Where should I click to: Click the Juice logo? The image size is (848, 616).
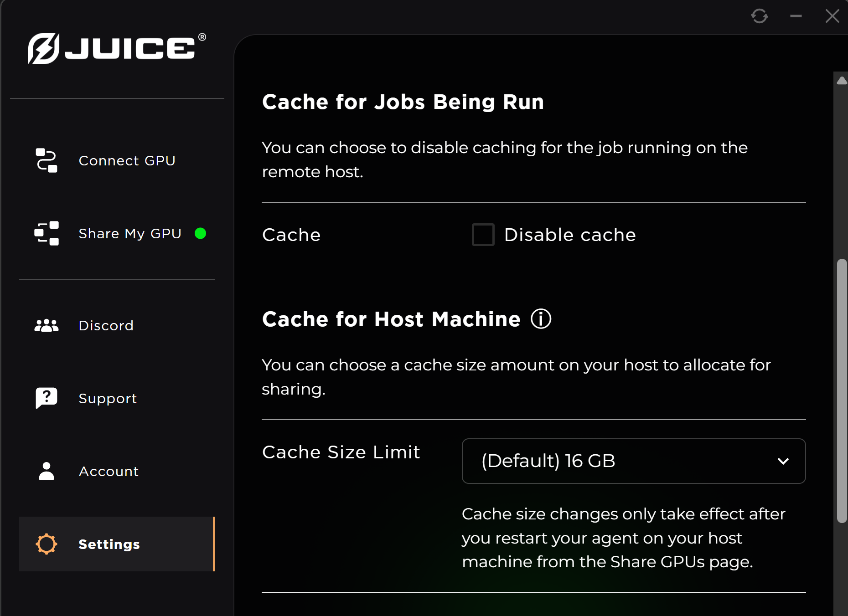click(x=117, y=48)
